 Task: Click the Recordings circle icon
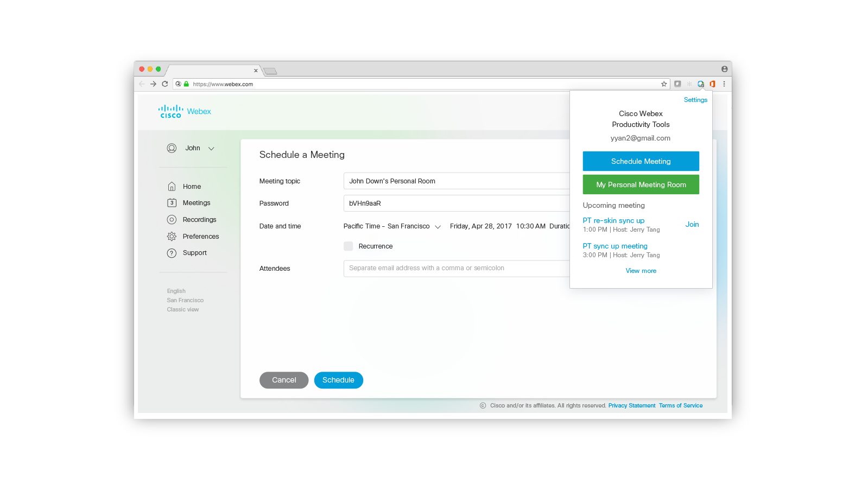[x=172, y=220]
